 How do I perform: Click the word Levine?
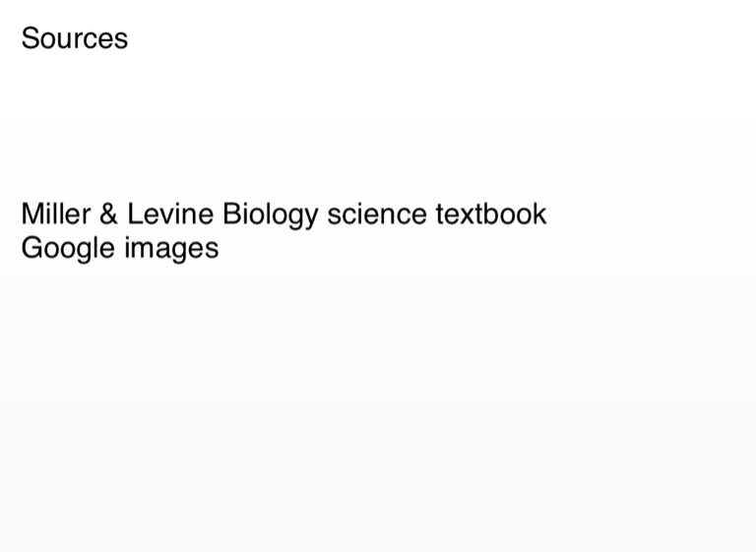170,214
